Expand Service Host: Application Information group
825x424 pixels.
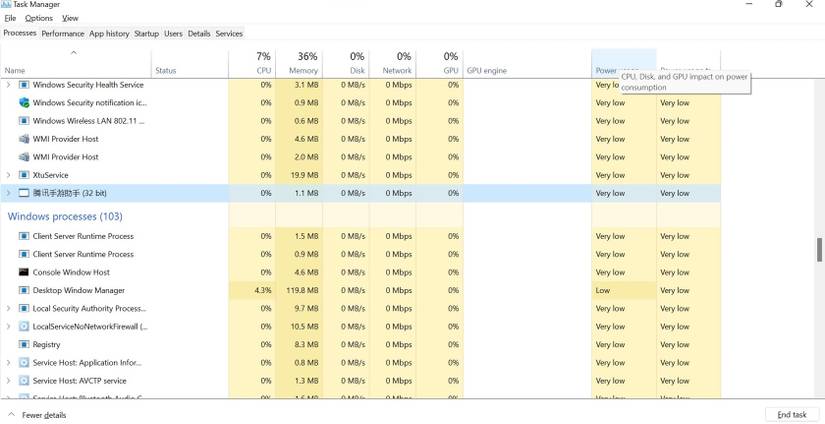tap(8, 363)
